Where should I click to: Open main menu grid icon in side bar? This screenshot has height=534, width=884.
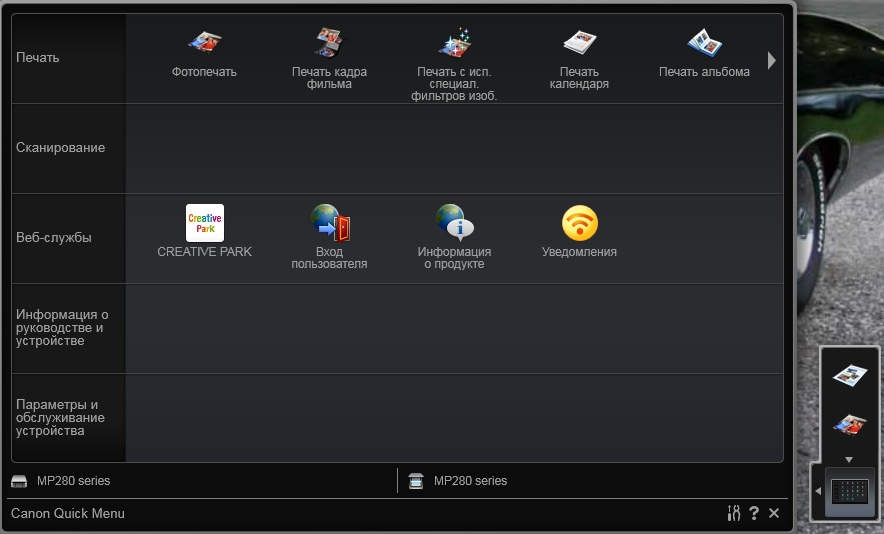[850, 492]
